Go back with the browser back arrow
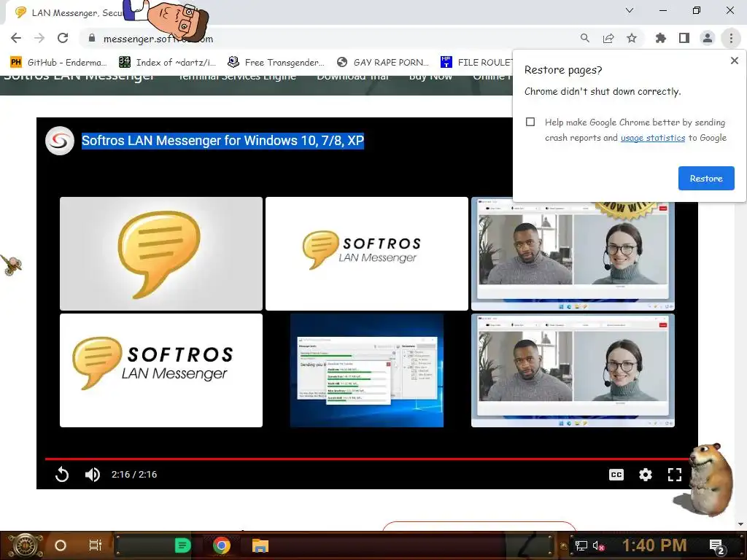Screen dimensions: 747x560 tap(16, 38)
